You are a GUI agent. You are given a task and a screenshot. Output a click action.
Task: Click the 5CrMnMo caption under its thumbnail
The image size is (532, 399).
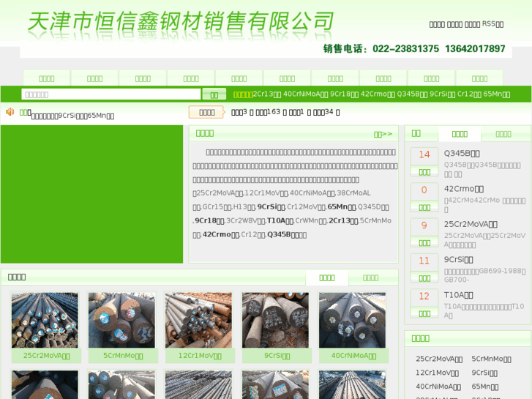pos(123,356)
